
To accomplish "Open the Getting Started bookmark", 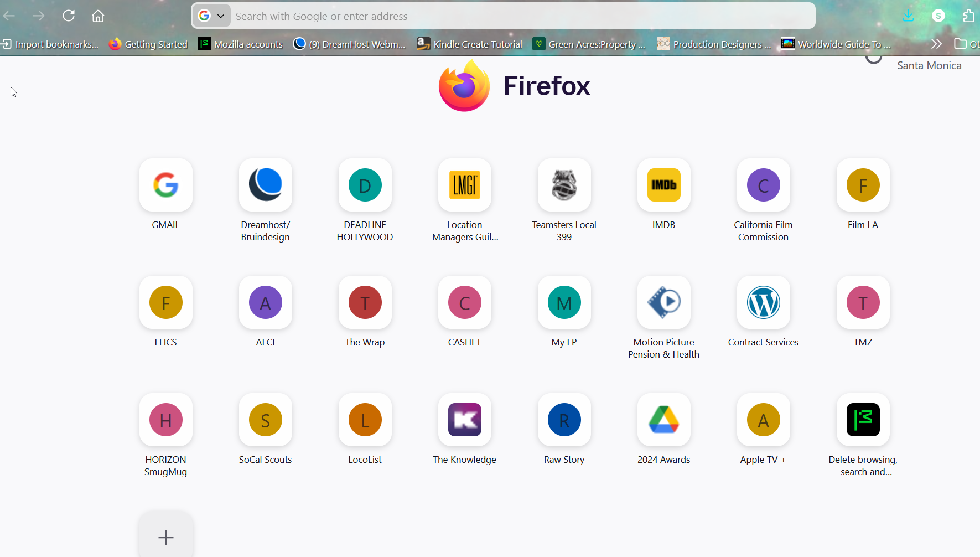I will 148,44.
